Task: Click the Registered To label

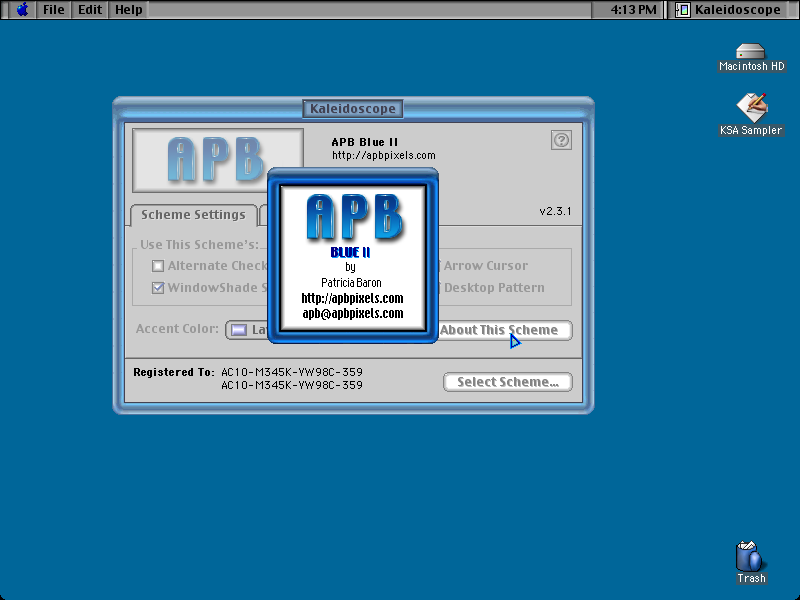Action: click(173, 372)
